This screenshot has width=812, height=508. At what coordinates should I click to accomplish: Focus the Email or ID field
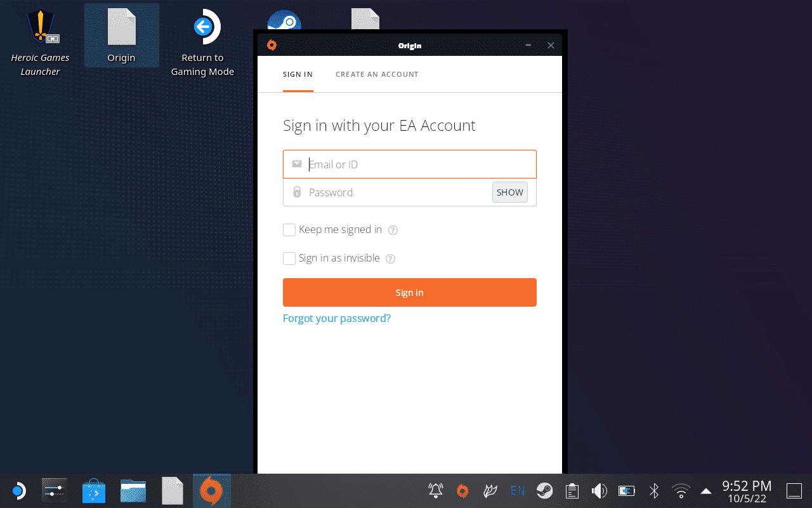click(410, 164)
